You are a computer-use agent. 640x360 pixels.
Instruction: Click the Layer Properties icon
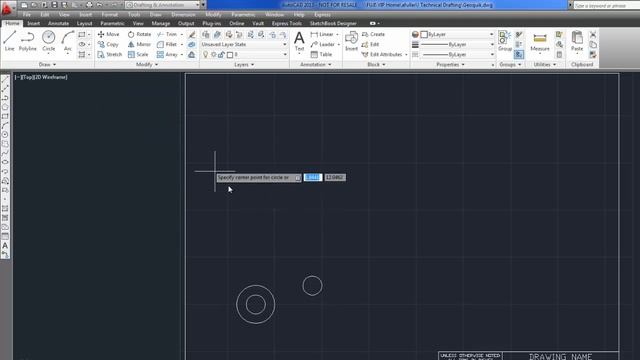tap(205, 35)
